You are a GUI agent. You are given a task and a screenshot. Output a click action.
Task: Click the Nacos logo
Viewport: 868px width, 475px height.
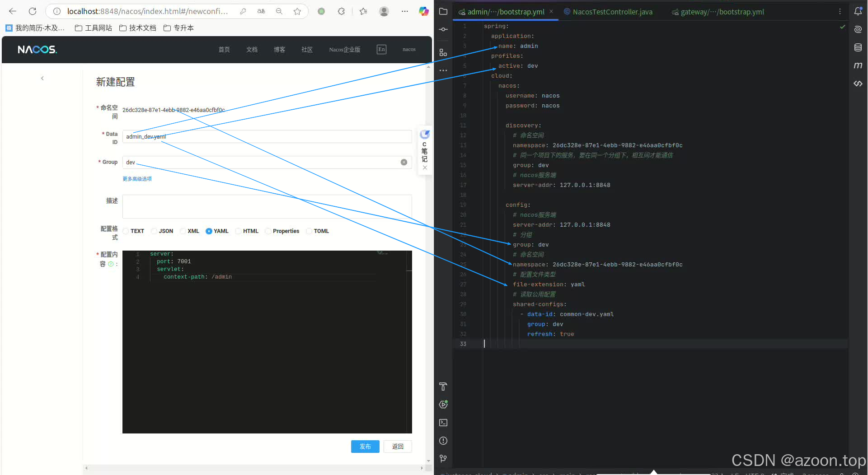click(x=38, y=50)
